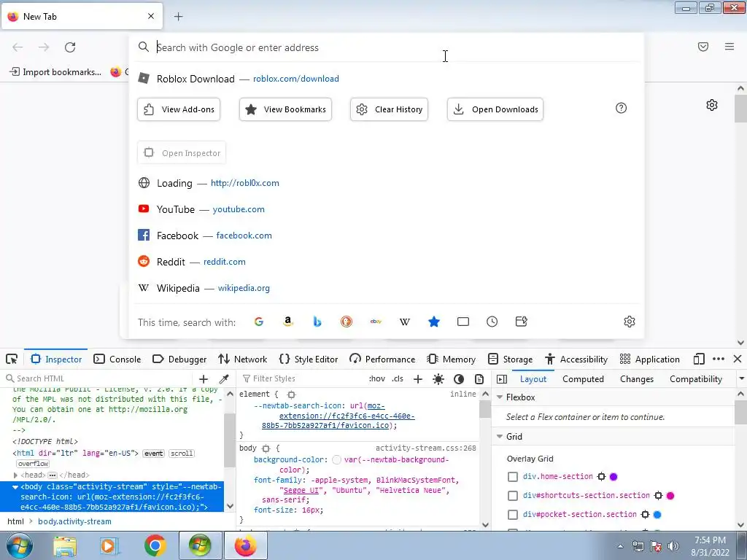Collapse the Flexbox section
This screenshot has width=747, height=560.
500,397
